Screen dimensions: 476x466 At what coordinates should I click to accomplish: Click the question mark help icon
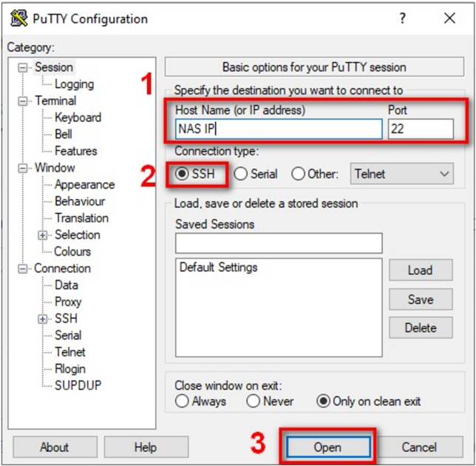click(402, 18)
